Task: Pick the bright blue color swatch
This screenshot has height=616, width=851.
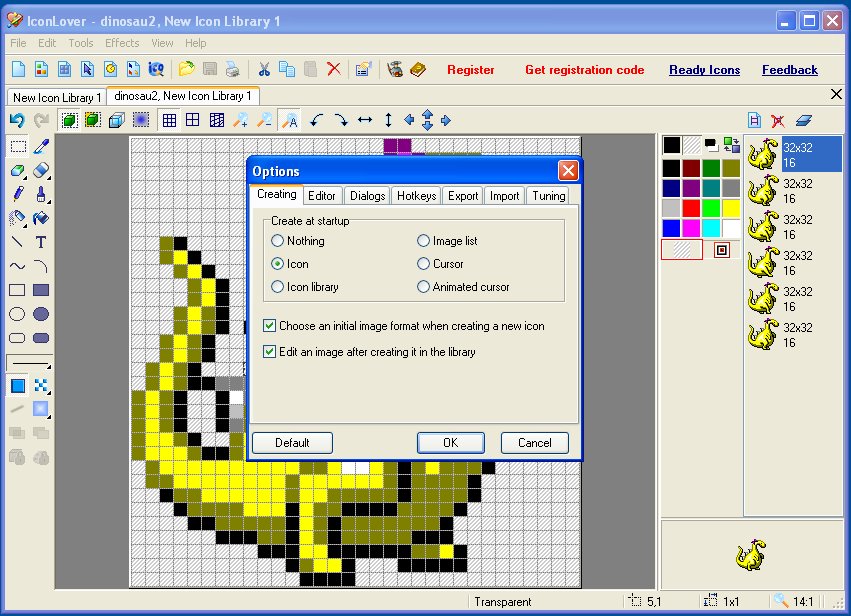Action: (x=671, y=228)
